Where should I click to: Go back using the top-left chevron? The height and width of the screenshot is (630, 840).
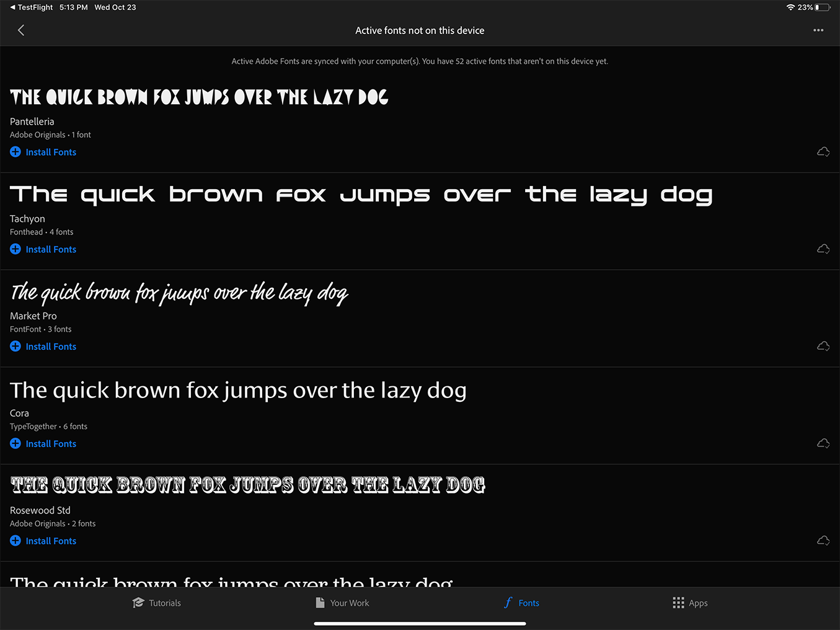click(21, 30)
